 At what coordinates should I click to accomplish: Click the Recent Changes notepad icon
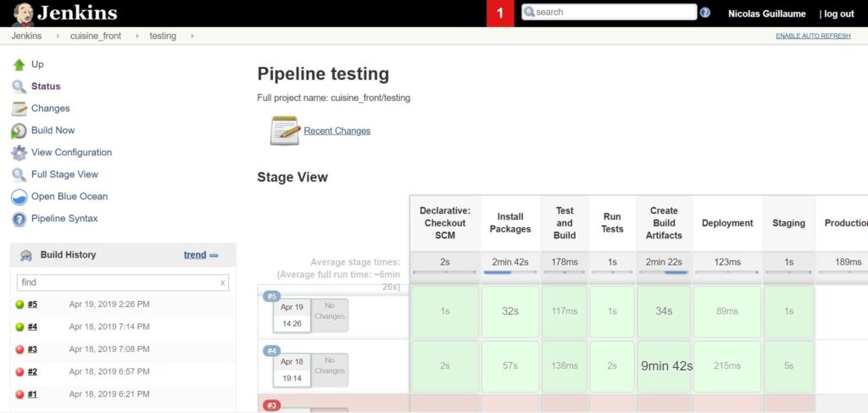coord(285,131)
